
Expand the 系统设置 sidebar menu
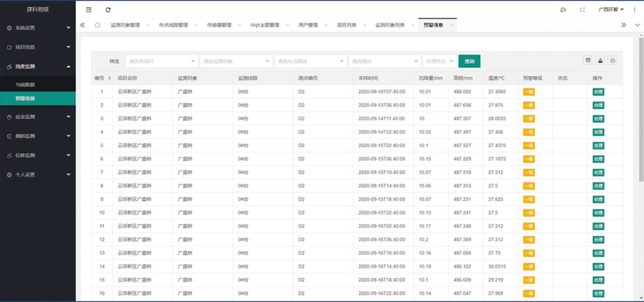(x=38, y=28)
